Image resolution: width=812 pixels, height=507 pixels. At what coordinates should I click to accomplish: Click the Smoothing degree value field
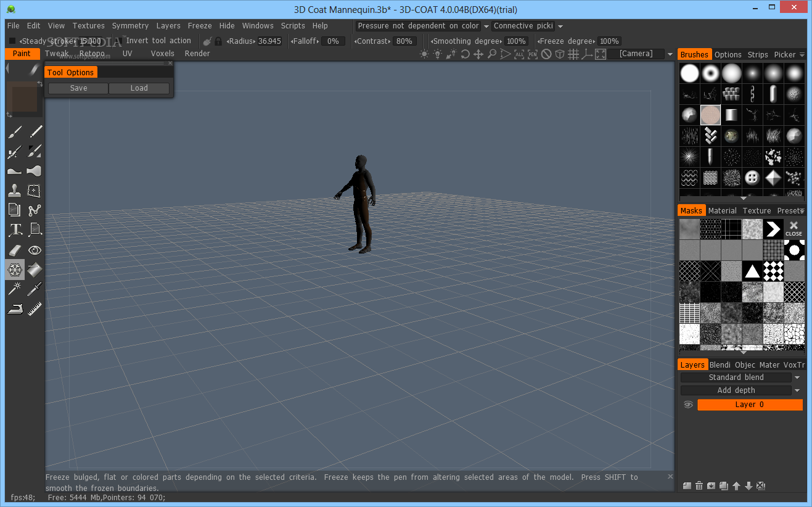(515, 41)
